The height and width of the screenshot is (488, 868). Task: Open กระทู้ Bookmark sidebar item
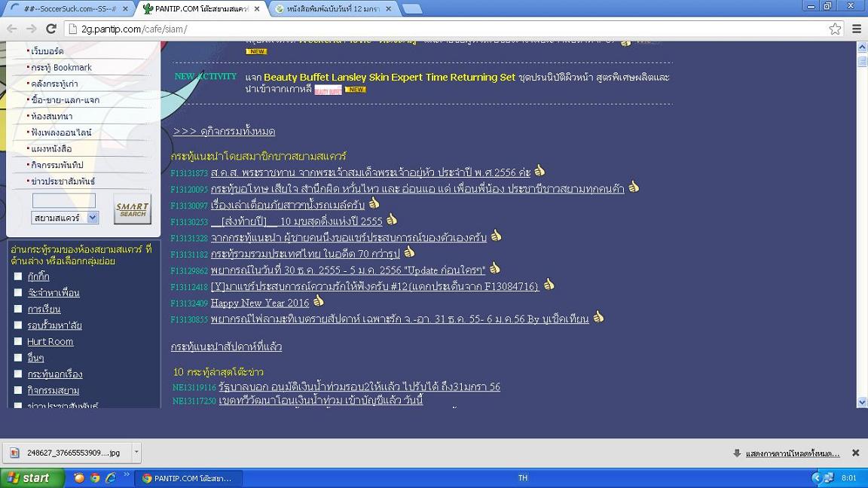click(x=61, y=67)
